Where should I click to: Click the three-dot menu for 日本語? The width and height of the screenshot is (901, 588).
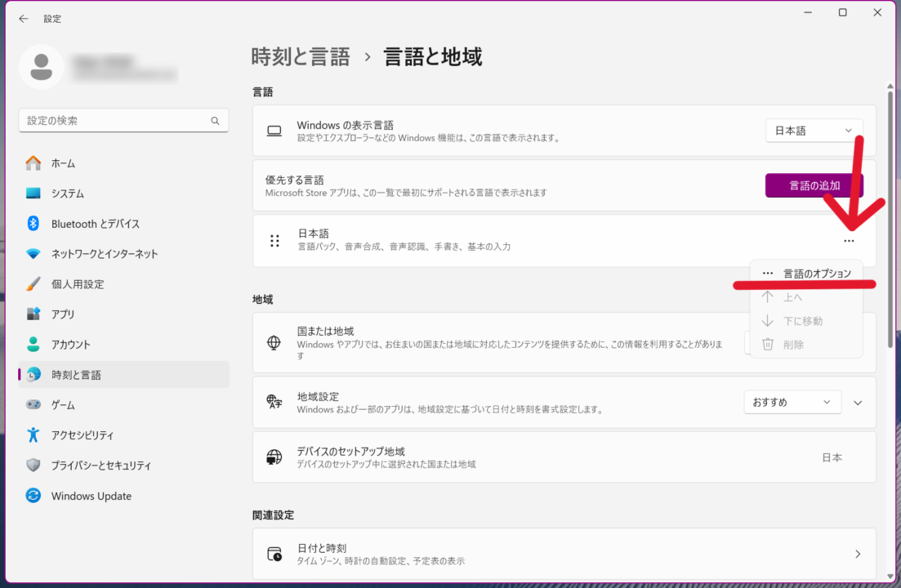(x=849, y=241)
